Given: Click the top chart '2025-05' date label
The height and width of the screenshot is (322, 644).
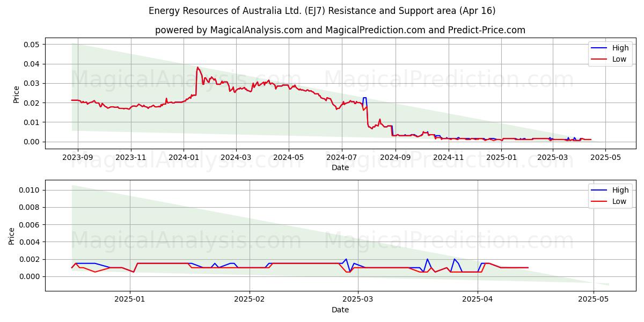Looking at the screenshot, I should [x=605, y=157].
